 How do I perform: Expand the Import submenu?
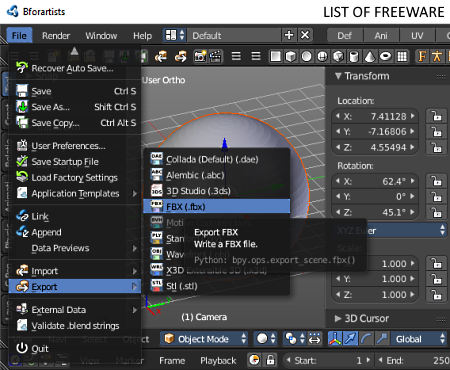(x=76, y=271)
